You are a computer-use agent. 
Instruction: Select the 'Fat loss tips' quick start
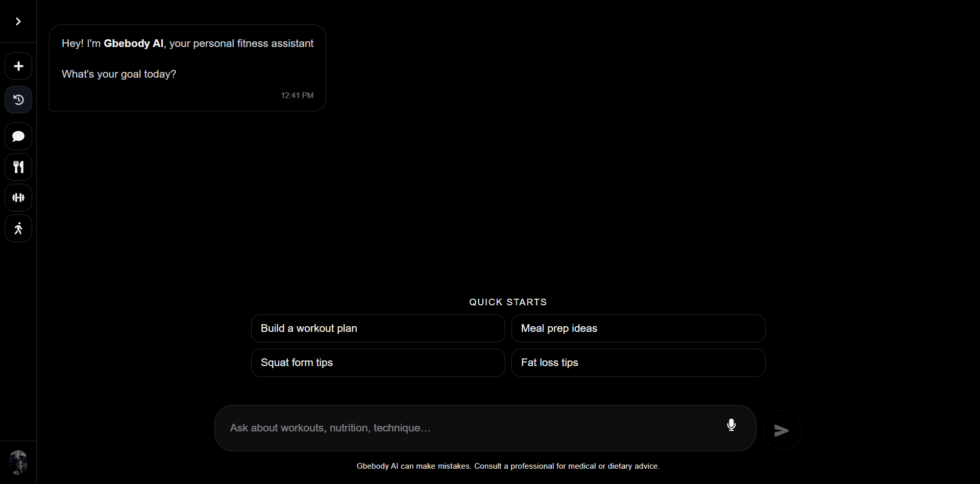point(639,363)
